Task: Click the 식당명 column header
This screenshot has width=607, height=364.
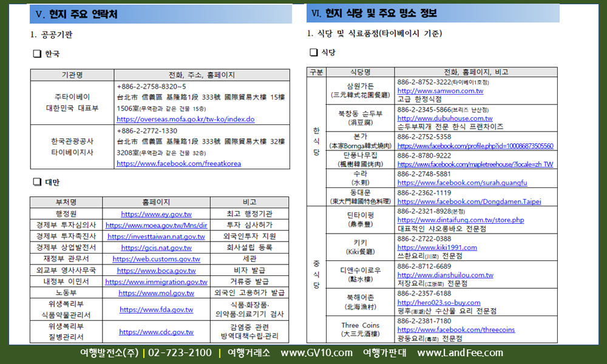Action: [361, 72]
